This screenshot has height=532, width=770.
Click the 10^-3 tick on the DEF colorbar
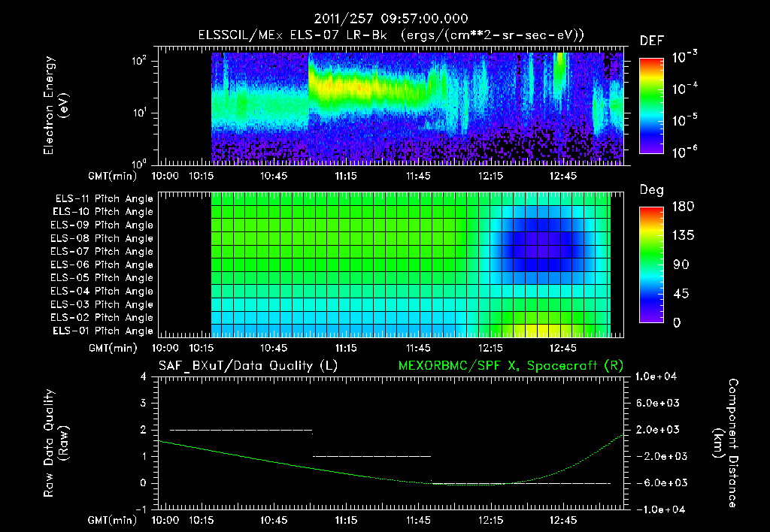coord(684,57)
